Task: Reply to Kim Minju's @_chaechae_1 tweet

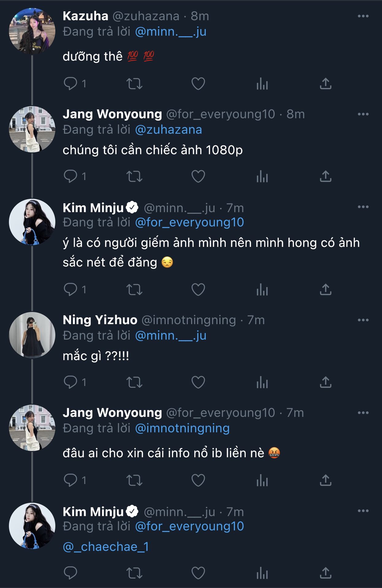Action: coord(70,573)
